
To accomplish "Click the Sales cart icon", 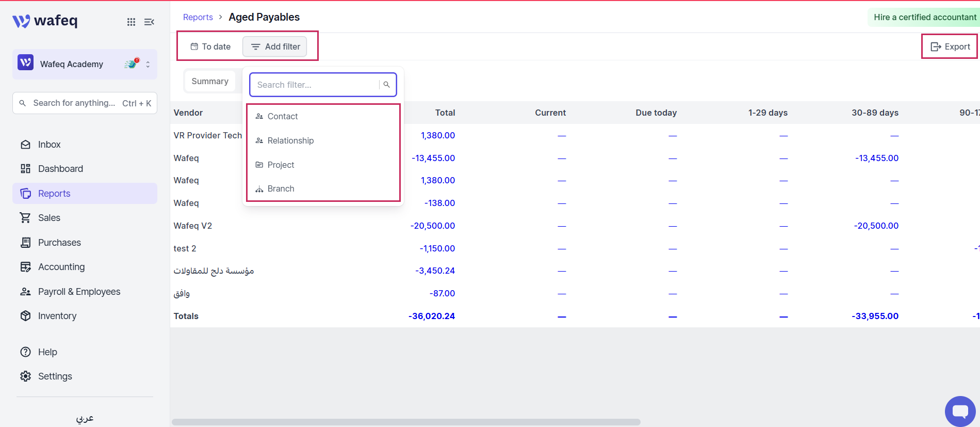I will [25, 218].
